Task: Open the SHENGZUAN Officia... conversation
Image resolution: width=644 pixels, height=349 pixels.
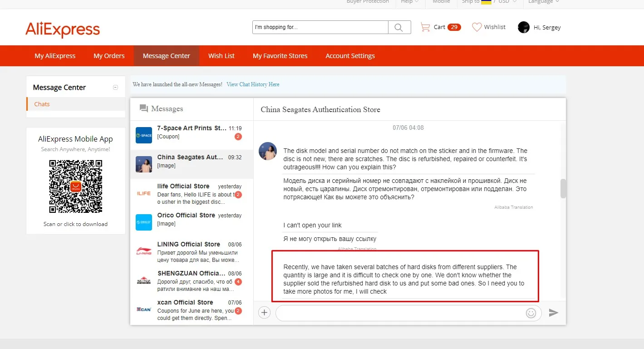Action: [192, 280]
